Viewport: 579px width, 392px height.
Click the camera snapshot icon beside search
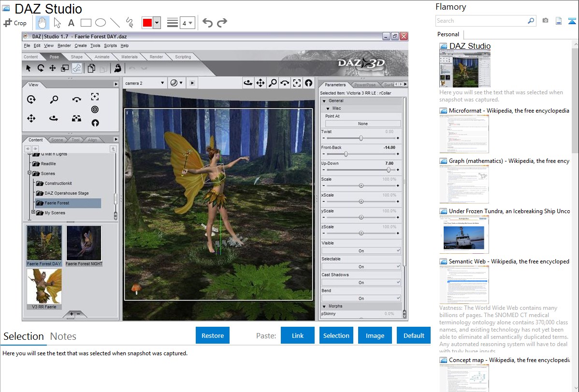[545, 21]
